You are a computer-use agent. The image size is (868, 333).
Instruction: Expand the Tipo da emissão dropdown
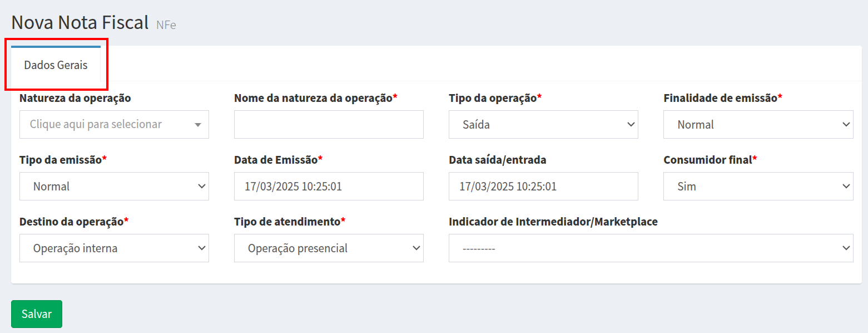pyautogui.click(x=114, y=186)
